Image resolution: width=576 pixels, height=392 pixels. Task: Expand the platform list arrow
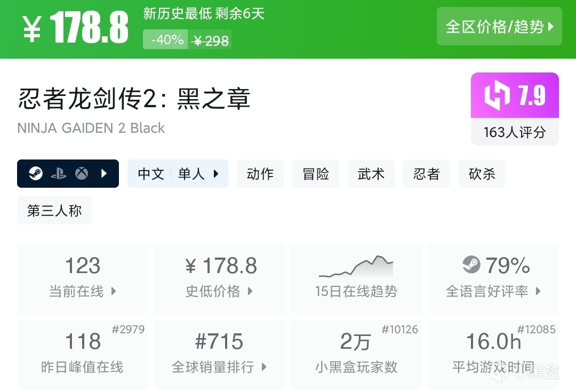(104, 173)
